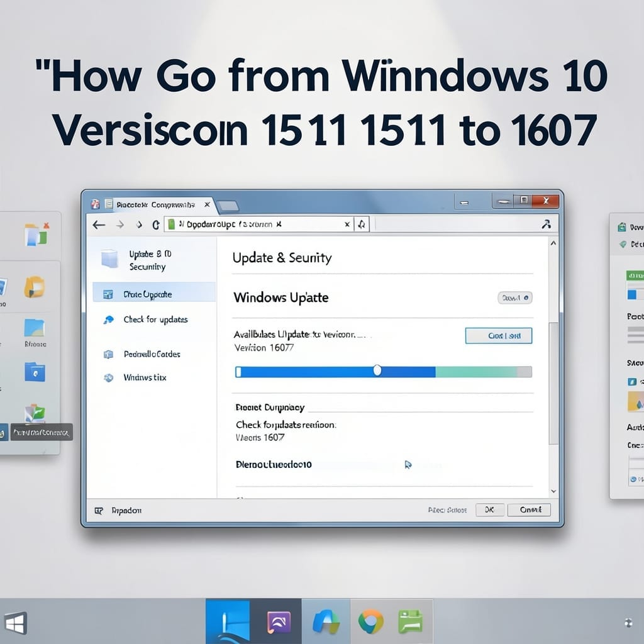Click the Update & Security sidebar header icon

[109, 258]
